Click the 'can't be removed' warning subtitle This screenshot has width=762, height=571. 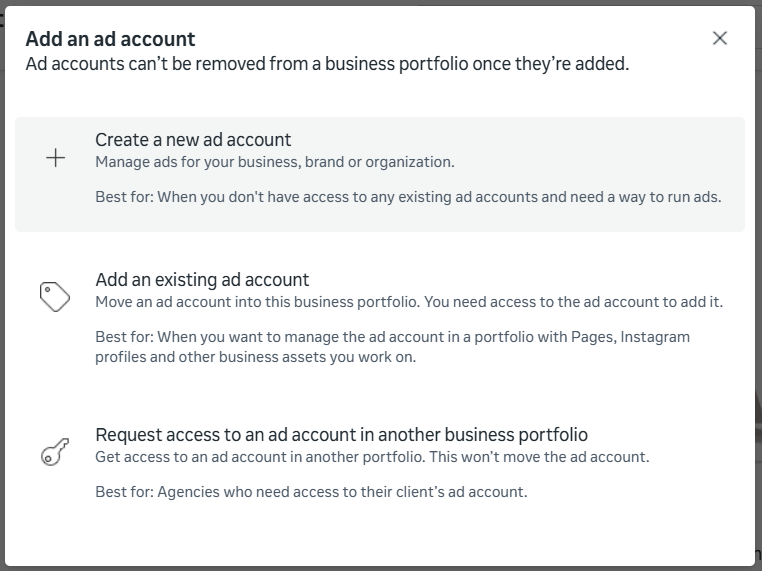pyautogui.click(x=327, y=65)
